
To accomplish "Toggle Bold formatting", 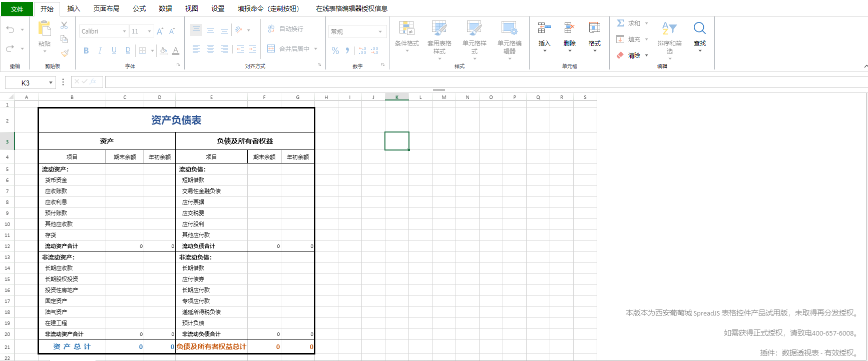I will (86, 50).
